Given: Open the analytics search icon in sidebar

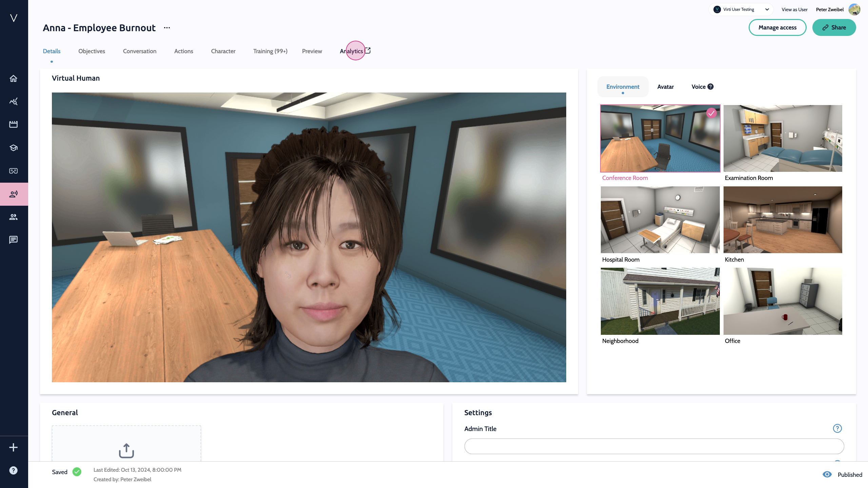Looking at the screenshot, I should click(14, 101).
